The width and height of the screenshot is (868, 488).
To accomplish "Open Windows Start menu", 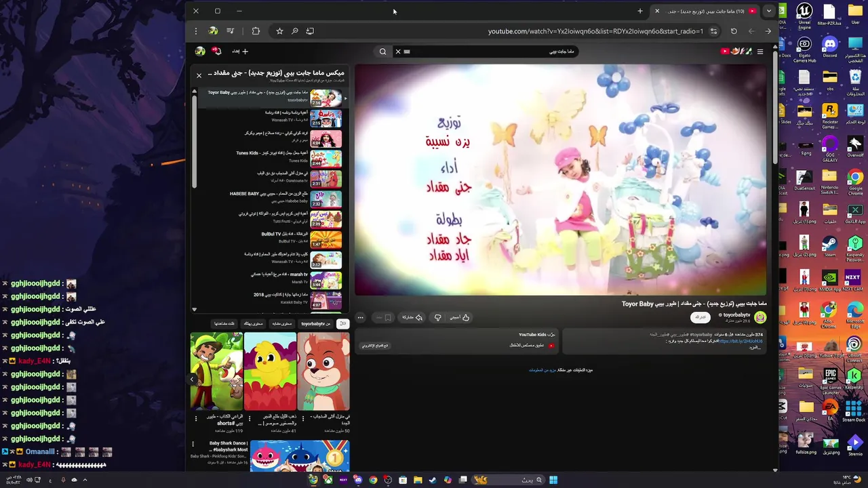I will tap(553, 480).
